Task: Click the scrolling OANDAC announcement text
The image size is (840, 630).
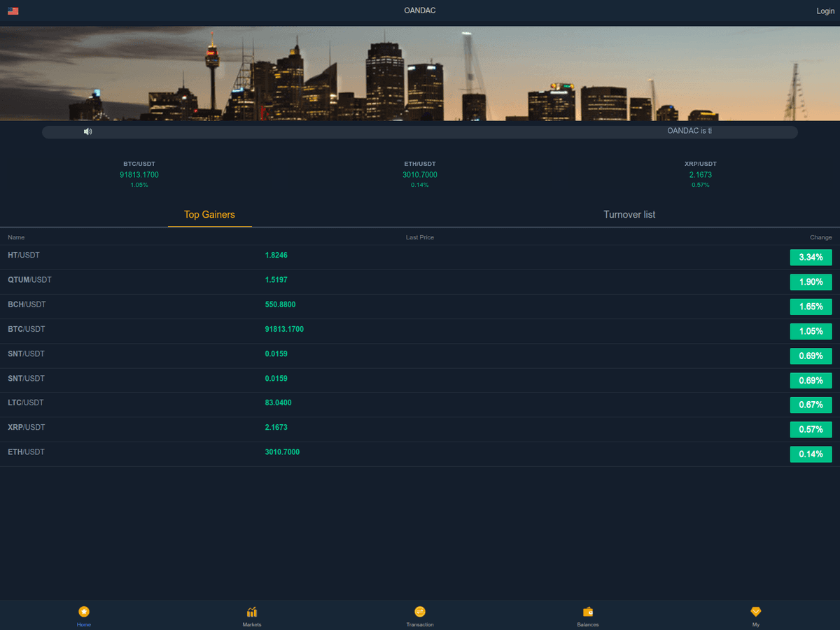Action: coord(689,131)
